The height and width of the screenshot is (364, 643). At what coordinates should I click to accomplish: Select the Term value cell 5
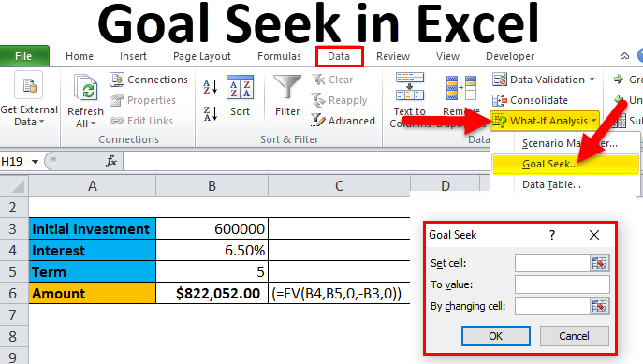(212, 271)
